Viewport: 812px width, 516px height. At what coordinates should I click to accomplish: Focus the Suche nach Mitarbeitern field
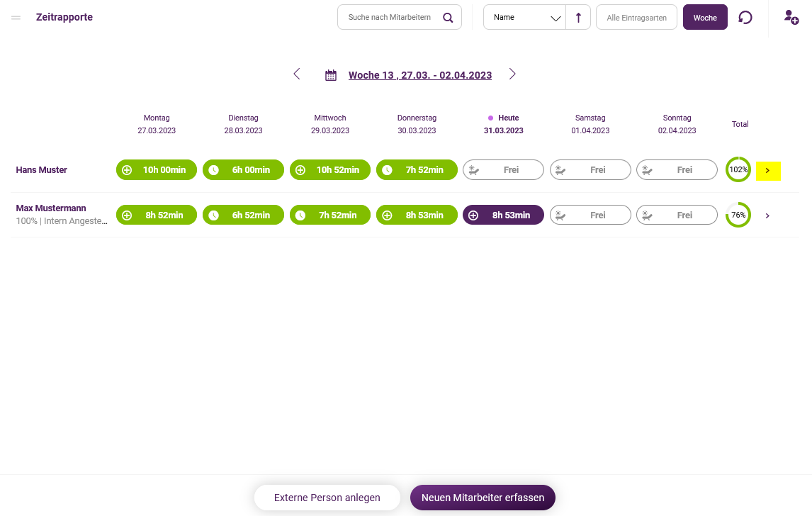pos(399,18)
